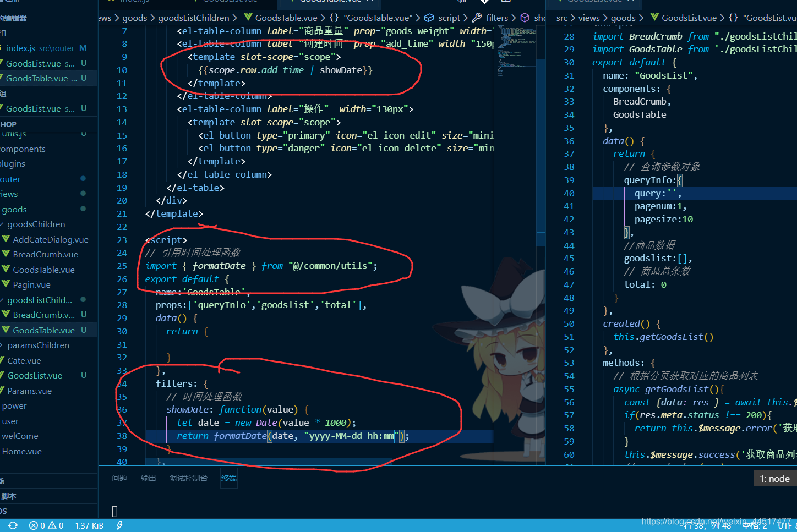Viewport: 797px width, 532px height.
Task: Click '{{scope.row.add_time | showDate}}' template expression
Action: pyautogui.click(x=285, y=70)
